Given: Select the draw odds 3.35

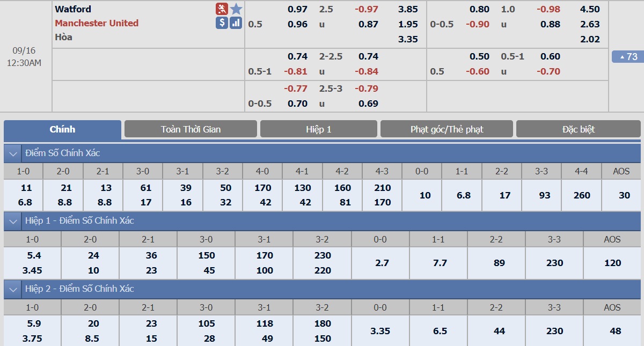Looking at the screenshot, I should click(408, 39).
